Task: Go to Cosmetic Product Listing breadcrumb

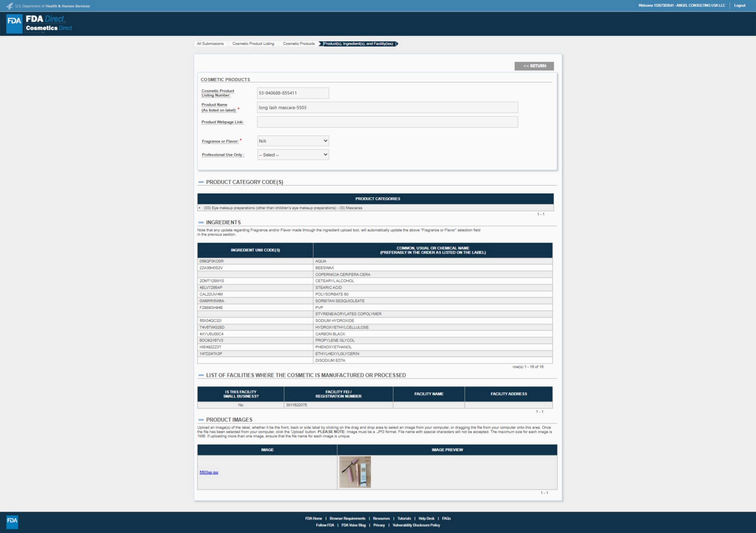Action: pos(253,44)
